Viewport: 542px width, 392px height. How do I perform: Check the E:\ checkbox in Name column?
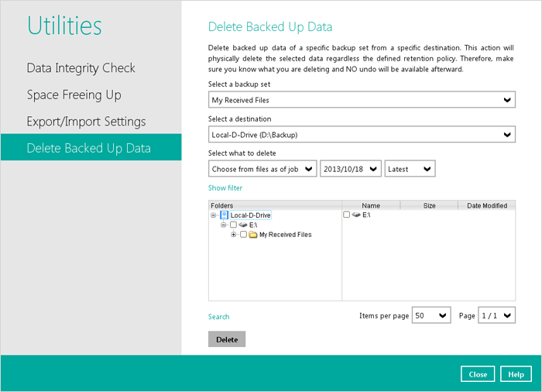346,215
